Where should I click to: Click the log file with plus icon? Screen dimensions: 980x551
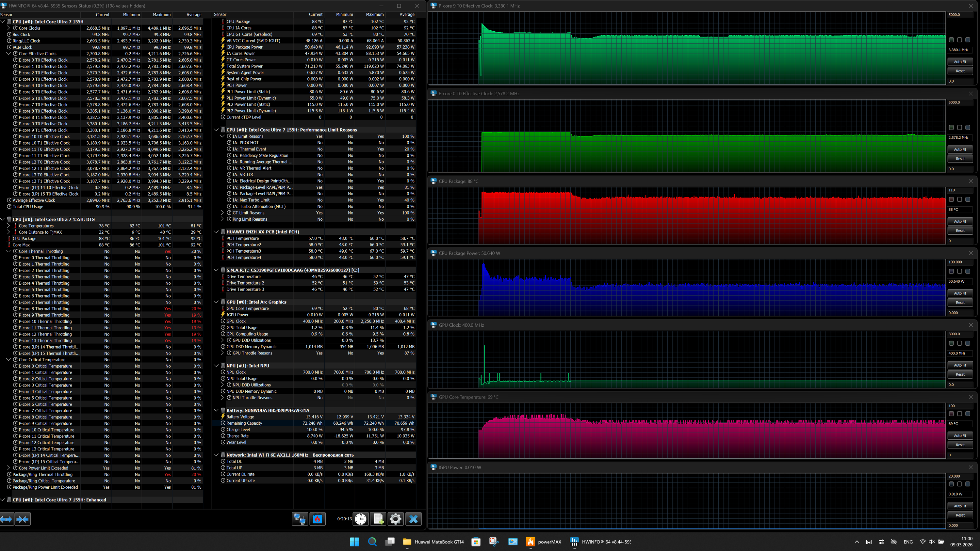click(378, 519)
